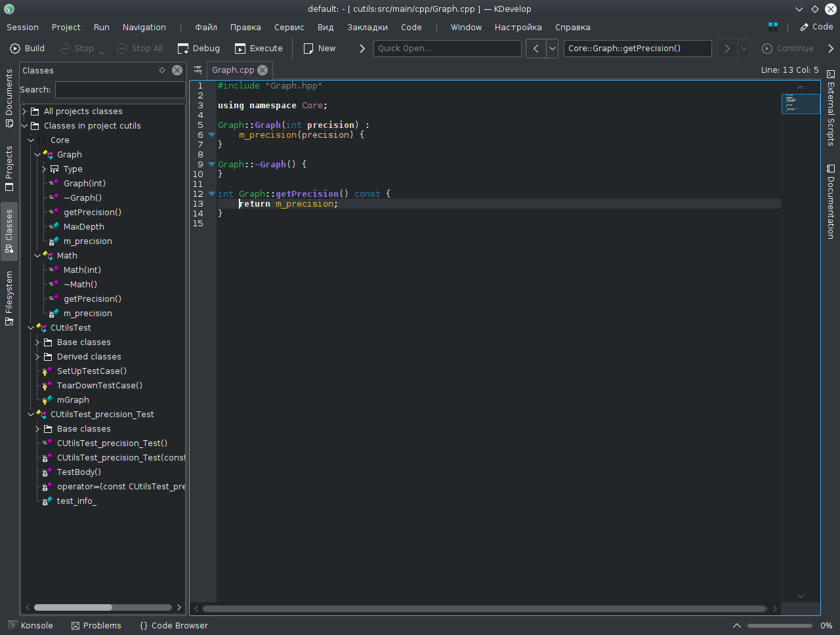Go back using left arrow button

(x=535, y=49)
